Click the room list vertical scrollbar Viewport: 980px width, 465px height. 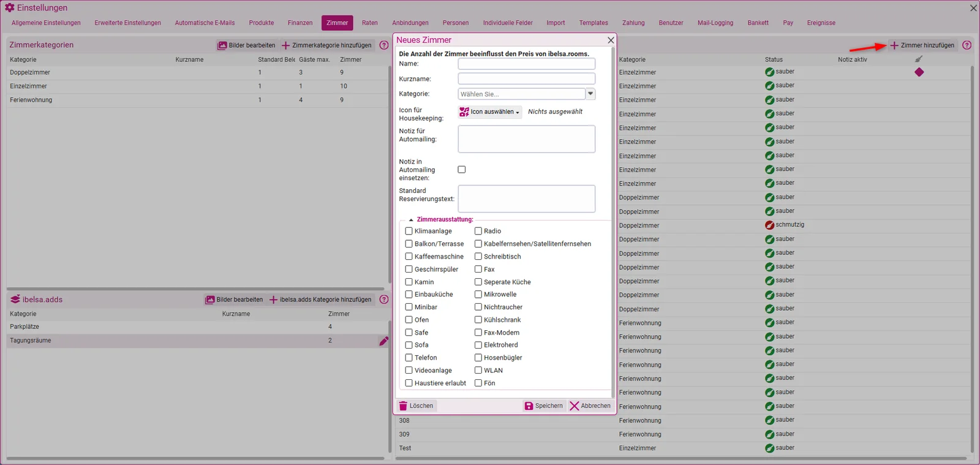click(x=972, y=259)
